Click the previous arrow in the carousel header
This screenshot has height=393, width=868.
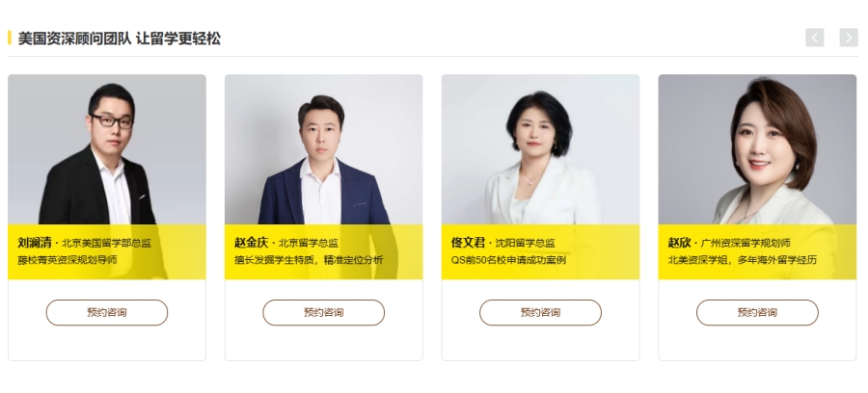click(814, 38)
